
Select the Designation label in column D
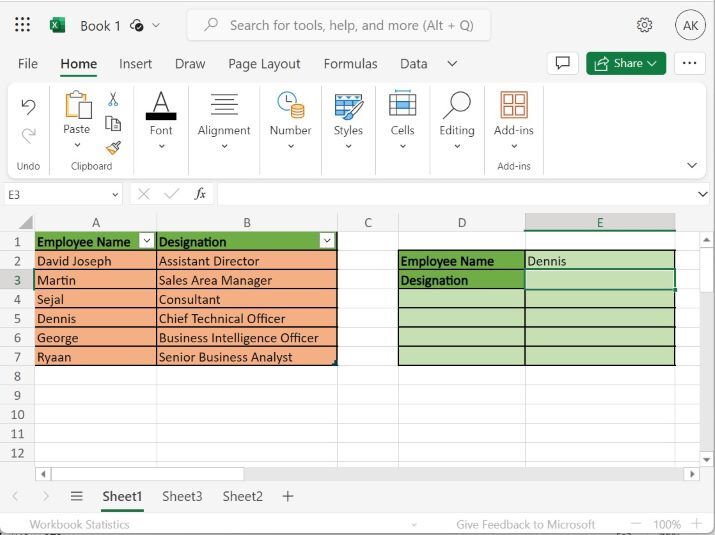(x=461, y=280)
